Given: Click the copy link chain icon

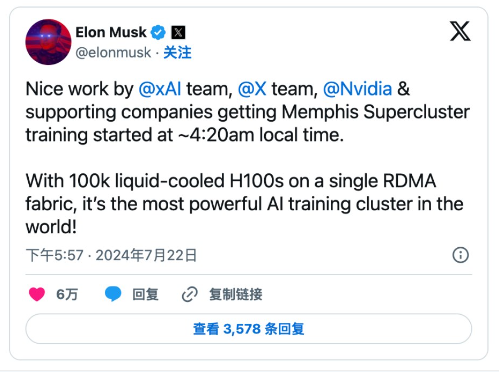Looking at the screenshot, I should pyautogui.click(x=190, y=294).
